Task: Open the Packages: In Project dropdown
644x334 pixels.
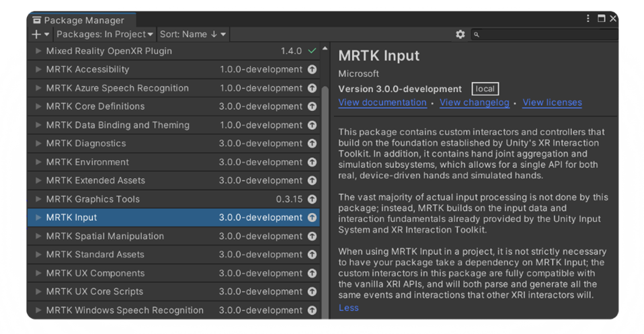Action: click(104, 34)
